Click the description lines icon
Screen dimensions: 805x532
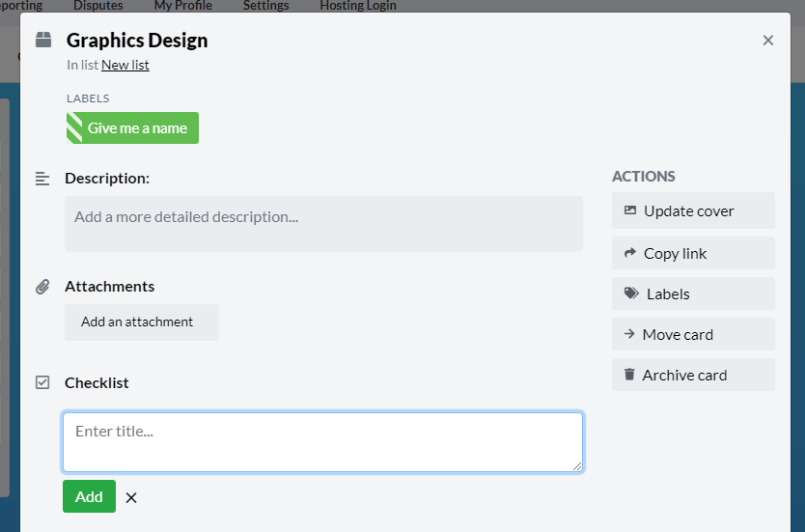coord(42,179)
